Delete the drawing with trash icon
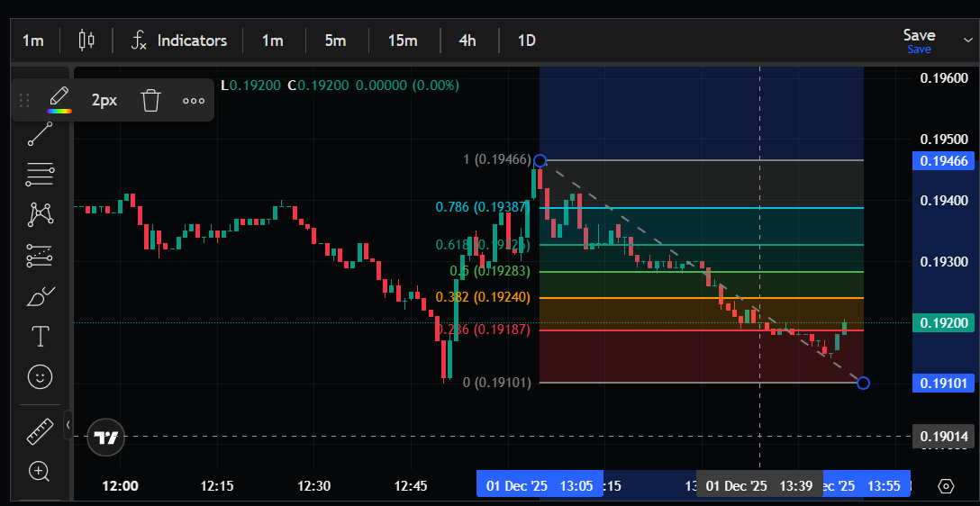Screen dimensions: 980x506 [150, 100]
